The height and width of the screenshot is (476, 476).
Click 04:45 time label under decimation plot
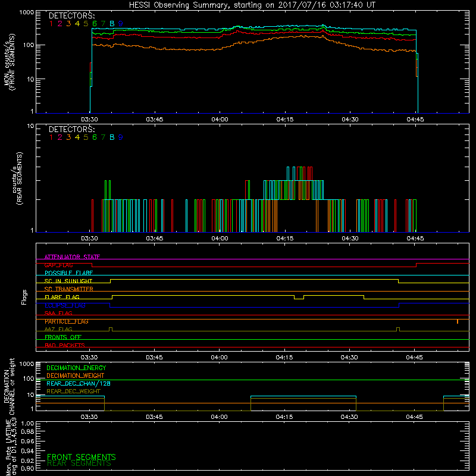[x=414, y=417]
